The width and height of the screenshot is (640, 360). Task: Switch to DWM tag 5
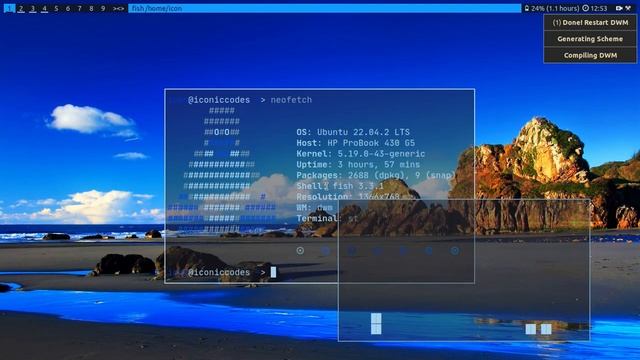click(x=56, y=8)
